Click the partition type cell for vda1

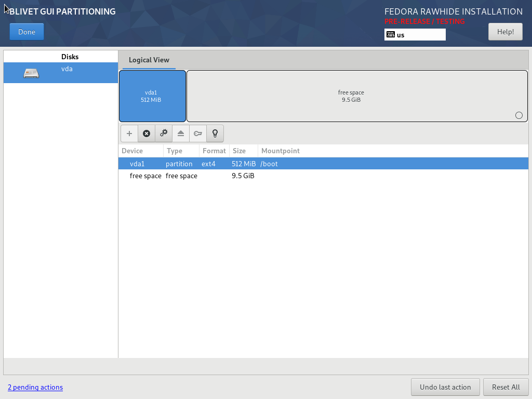pos(179,164)
